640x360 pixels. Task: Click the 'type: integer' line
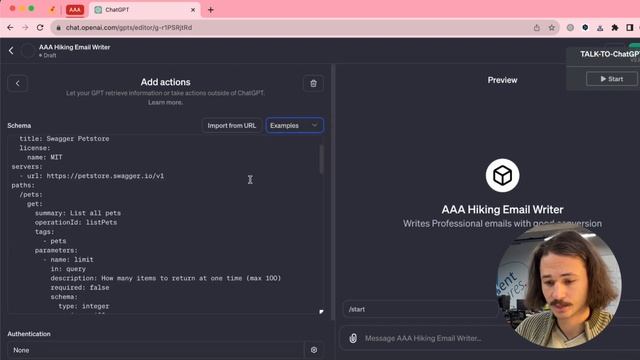[84, 306]
